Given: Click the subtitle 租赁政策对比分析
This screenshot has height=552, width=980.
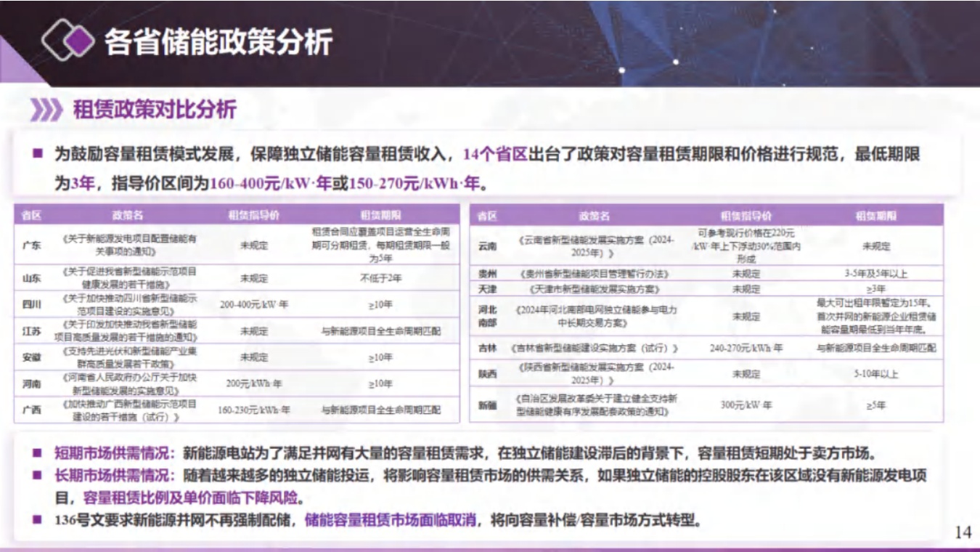Looking at the screenshot, I should (154, 110).
